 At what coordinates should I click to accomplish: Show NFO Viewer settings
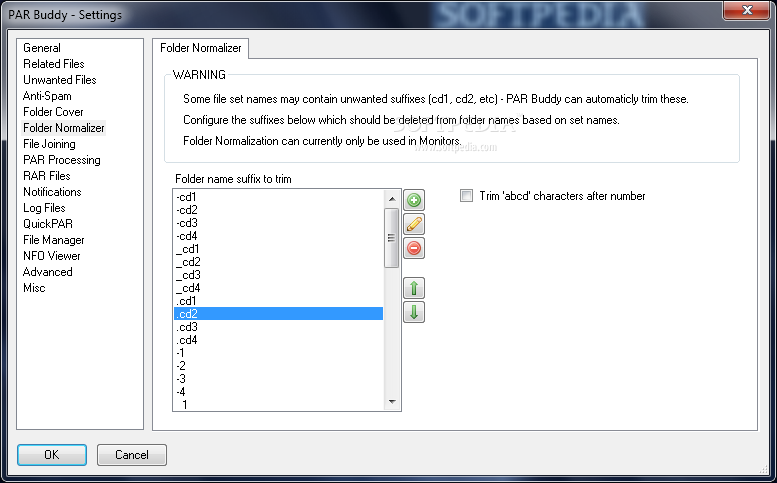pyautogui.click(x=52, y=256)
